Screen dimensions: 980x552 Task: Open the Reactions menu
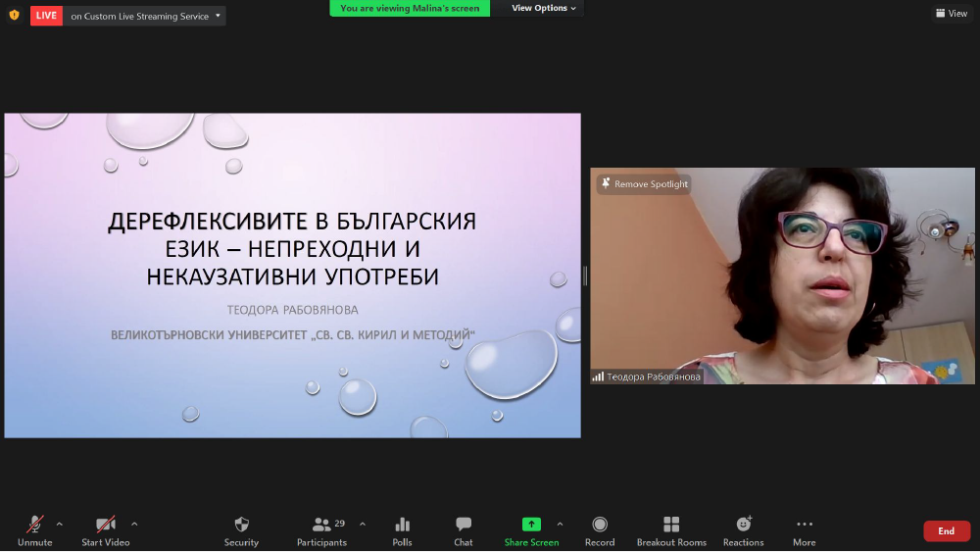pos(743,526)
